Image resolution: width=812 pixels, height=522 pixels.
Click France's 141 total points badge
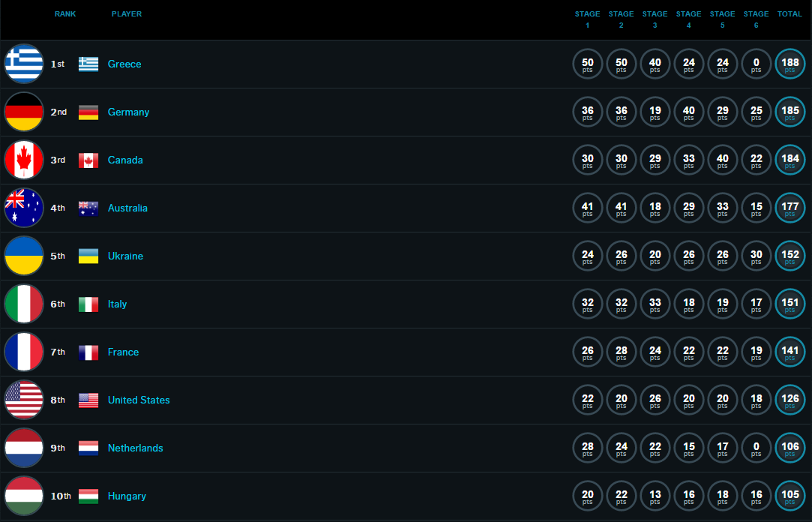pos(790,352)
